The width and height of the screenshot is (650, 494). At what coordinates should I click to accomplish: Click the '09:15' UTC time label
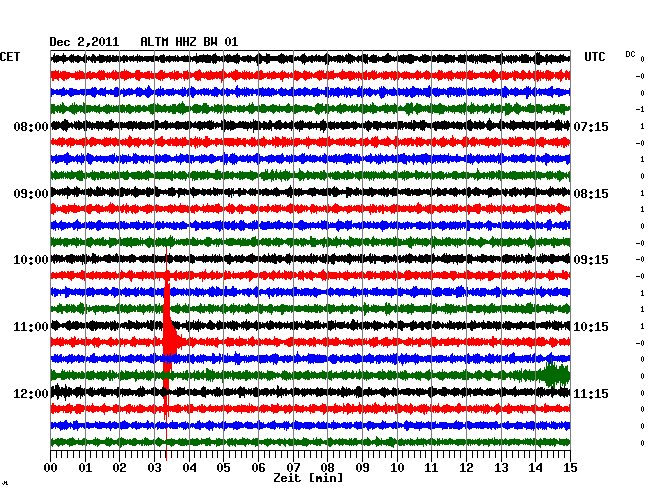[591, 260]
